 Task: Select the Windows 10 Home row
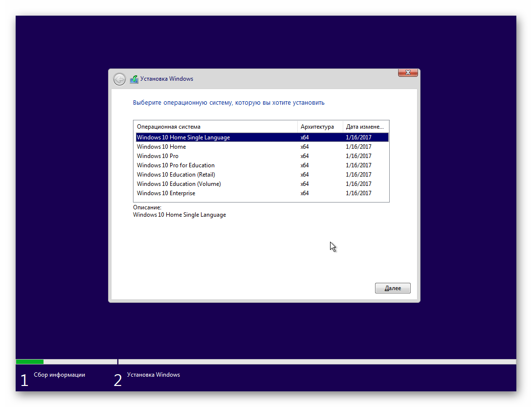click(x=262, y=147)
